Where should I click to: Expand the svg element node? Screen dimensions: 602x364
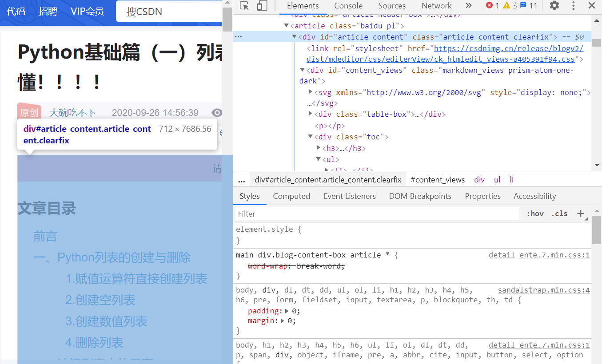(x=311, y=92)
